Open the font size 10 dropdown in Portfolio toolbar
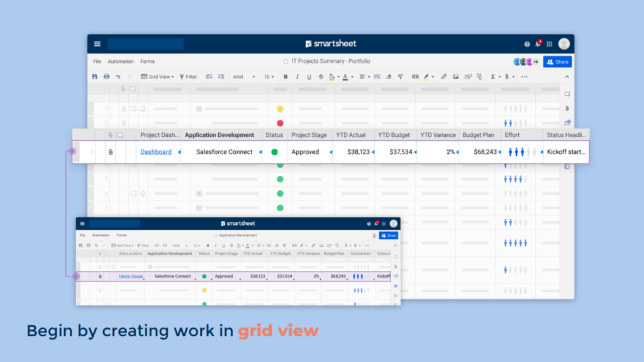Viewport: 644px width, 362px height. coord(269,77)
